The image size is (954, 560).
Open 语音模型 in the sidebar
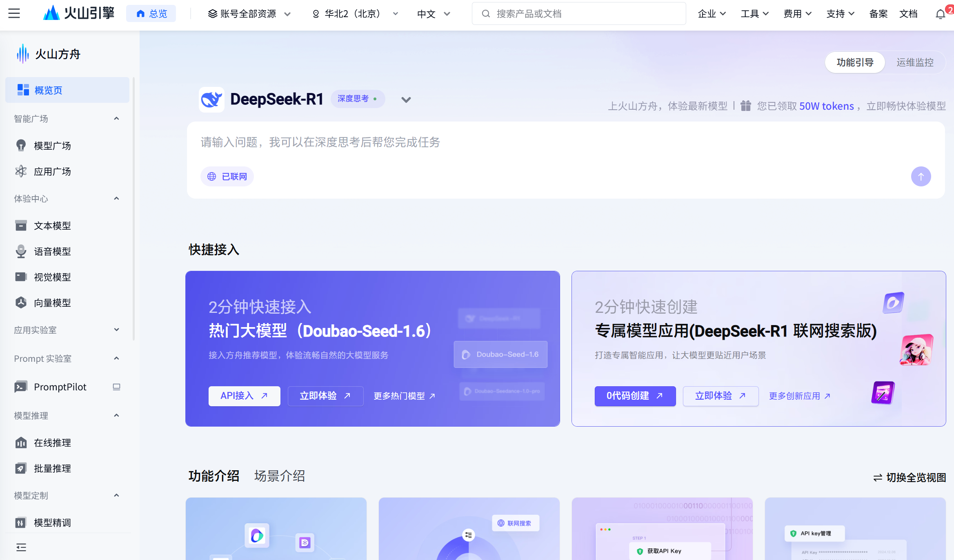(x=52, y=251)
